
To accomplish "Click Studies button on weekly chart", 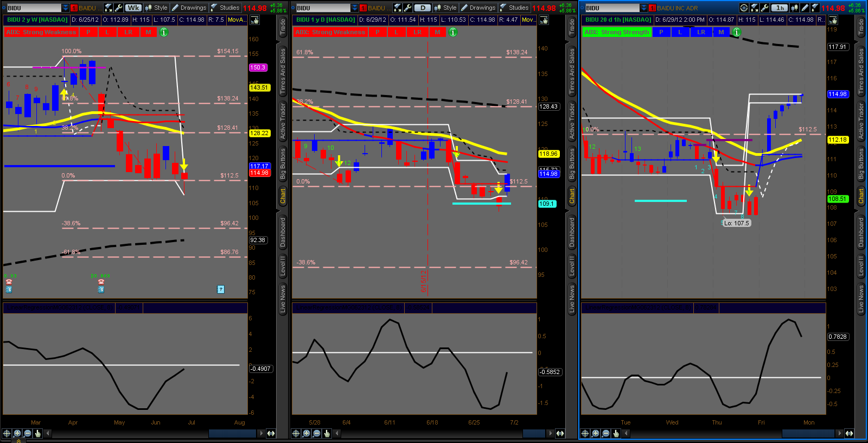I will click(x=225, y=8).
